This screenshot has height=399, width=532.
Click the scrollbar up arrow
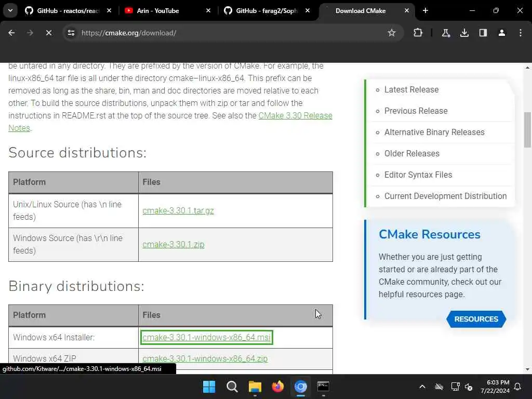[527, 68]
